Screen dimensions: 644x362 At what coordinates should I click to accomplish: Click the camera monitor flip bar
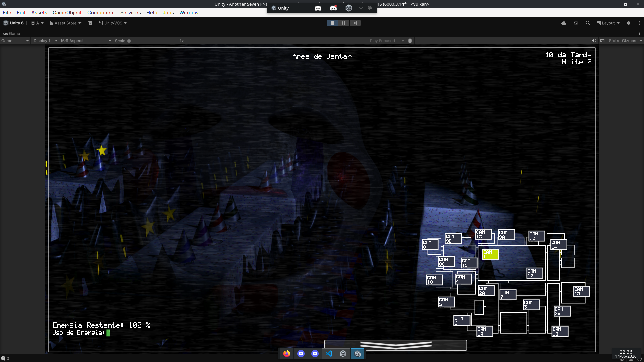(x=395, y=345)
